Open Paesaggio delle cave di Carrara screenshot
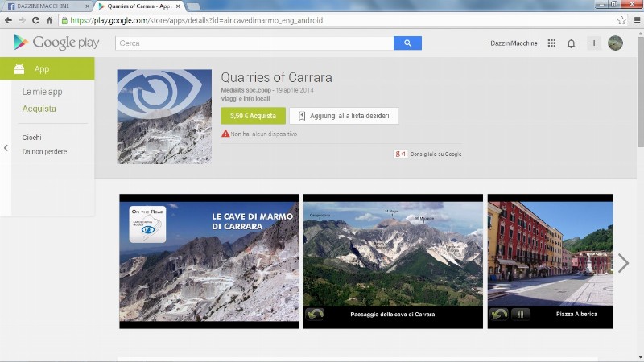The width and height of the screenshot is (644, 362). pyautogui.click(x=393, y=261)
